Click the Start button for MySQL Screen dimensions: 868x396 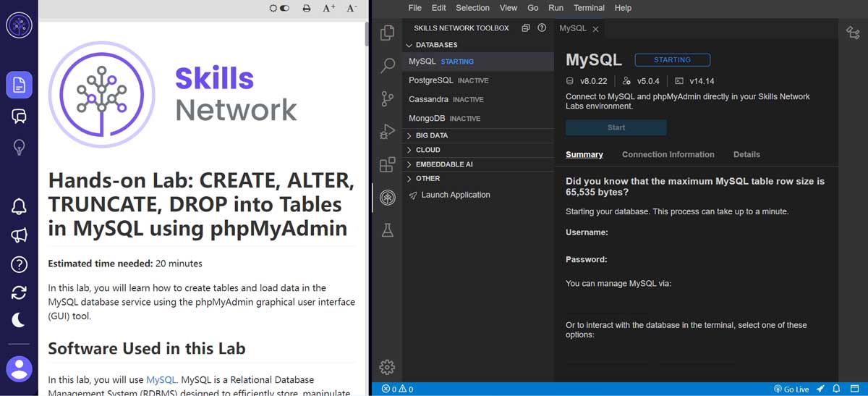point(616,127)
